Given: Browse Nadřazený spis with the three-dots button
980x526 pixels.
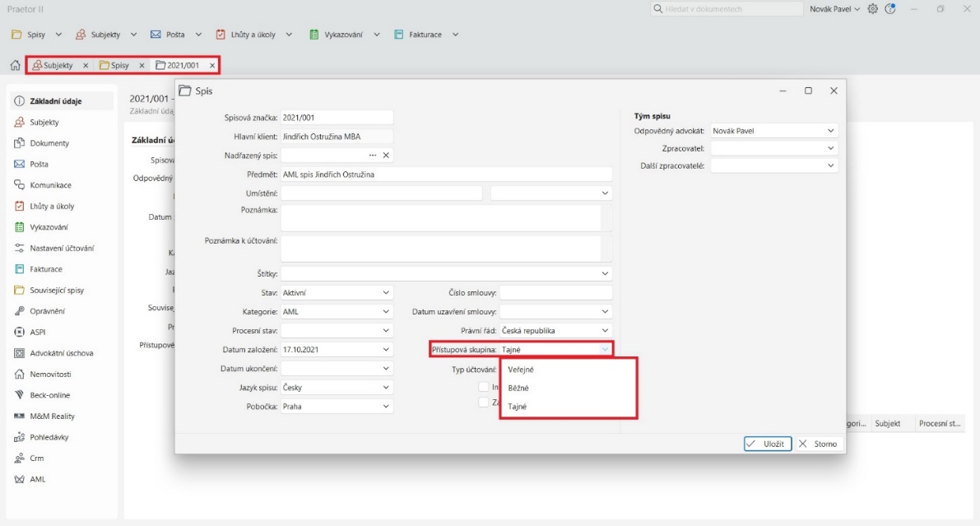Looking at the screenshot, I should pos(372,155).
